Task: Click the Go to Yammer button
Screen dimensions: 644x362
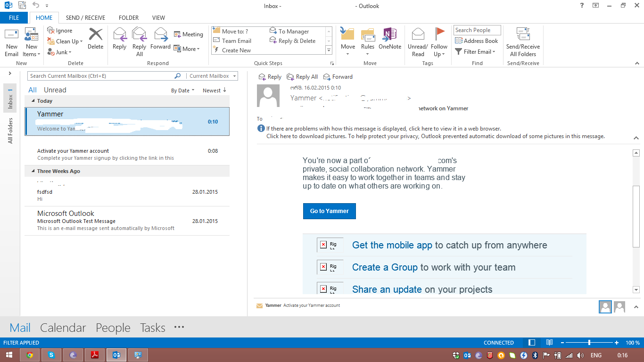Action: click(x=330, y=211)
